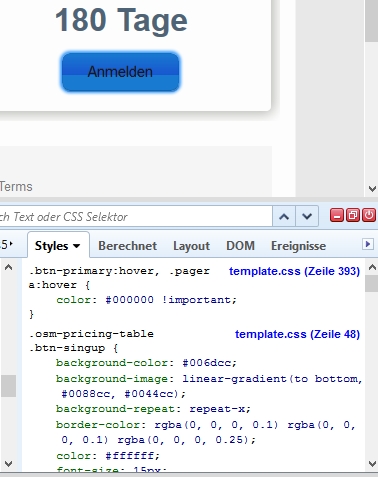
Task: Click the .osm-pricing-table .btn-singup selector
Action: [91, 341]
